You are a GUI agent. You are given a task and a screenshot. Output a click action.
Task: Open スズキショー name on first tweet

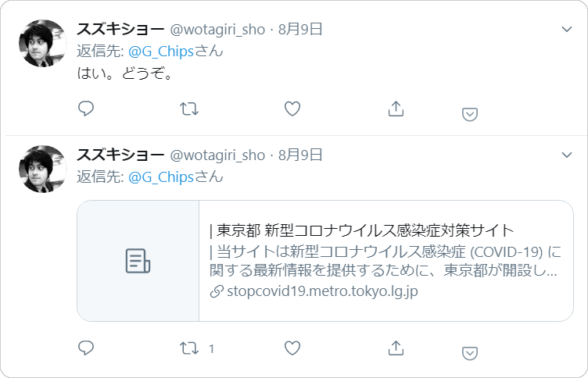pos(120,29)
